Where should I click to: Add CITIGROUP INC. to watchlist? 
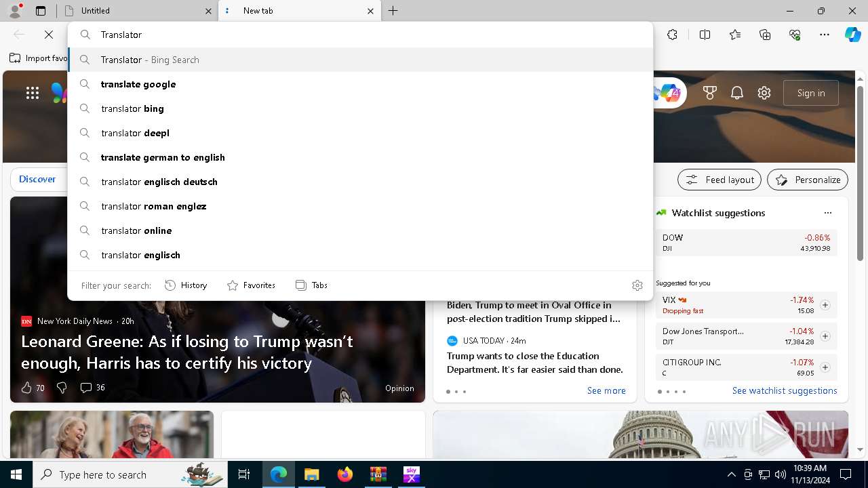[825, 367]
